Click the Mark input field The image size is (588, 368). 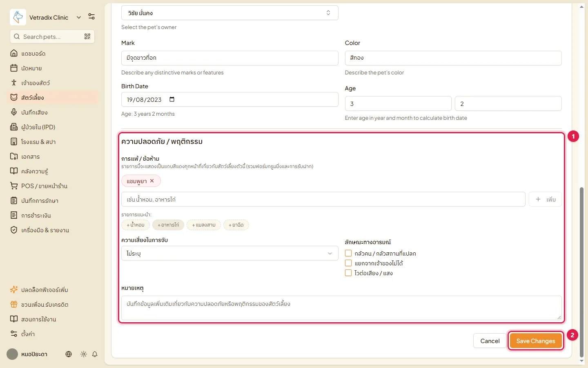click(x=229, y=58)
